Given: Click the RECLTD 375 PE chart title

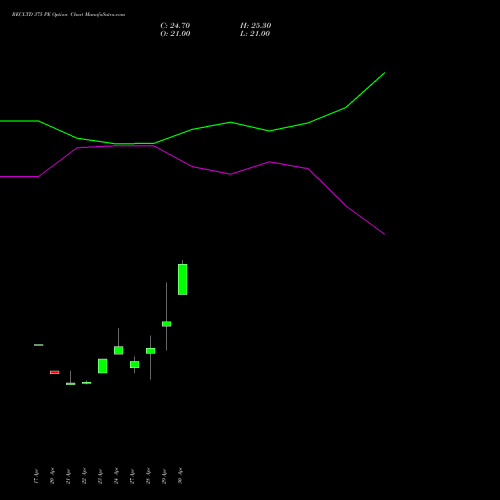Looking at the screenshot, I should [x=68, y=15].
